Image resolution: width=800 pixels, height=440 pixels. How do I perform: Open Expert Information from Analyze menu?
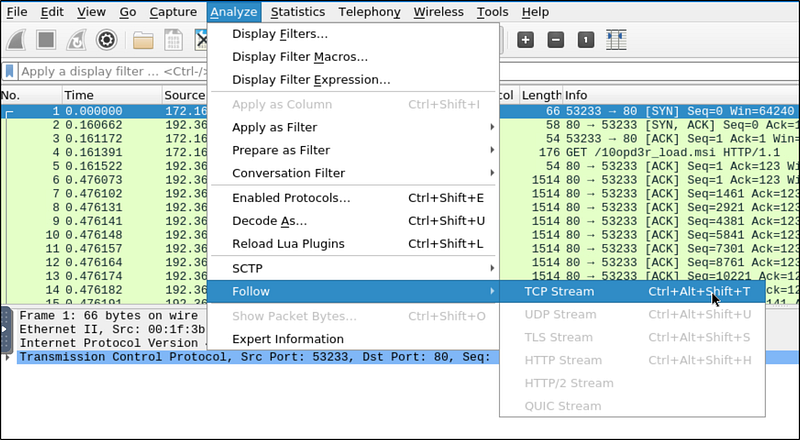[x=288, y=339]
